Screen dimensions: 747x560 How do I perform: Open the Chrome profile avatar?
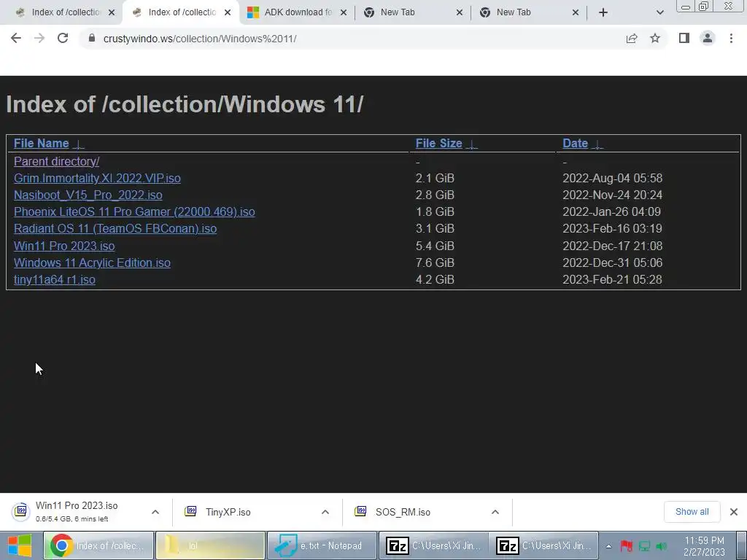pyautogui.click(x=708, y=38)
